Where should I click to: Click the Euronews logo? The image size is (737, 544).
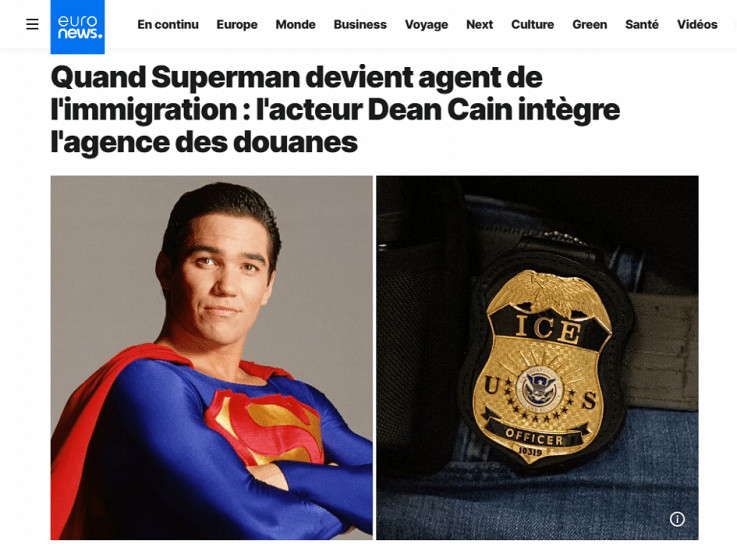78,27
